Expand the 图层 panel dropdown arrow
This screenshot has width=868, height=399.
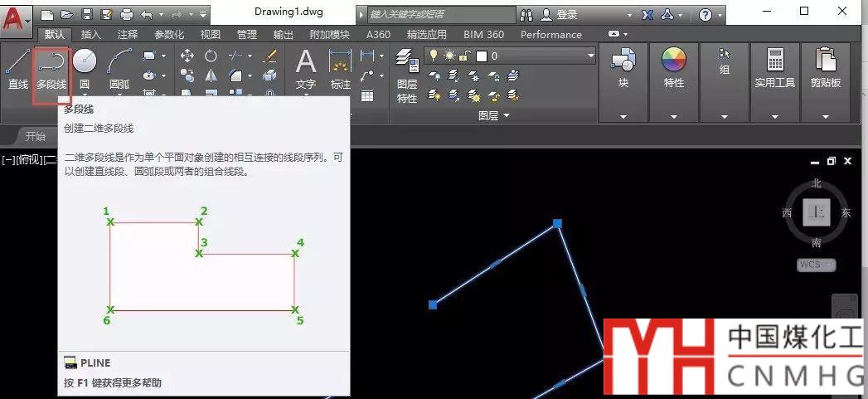506,116
